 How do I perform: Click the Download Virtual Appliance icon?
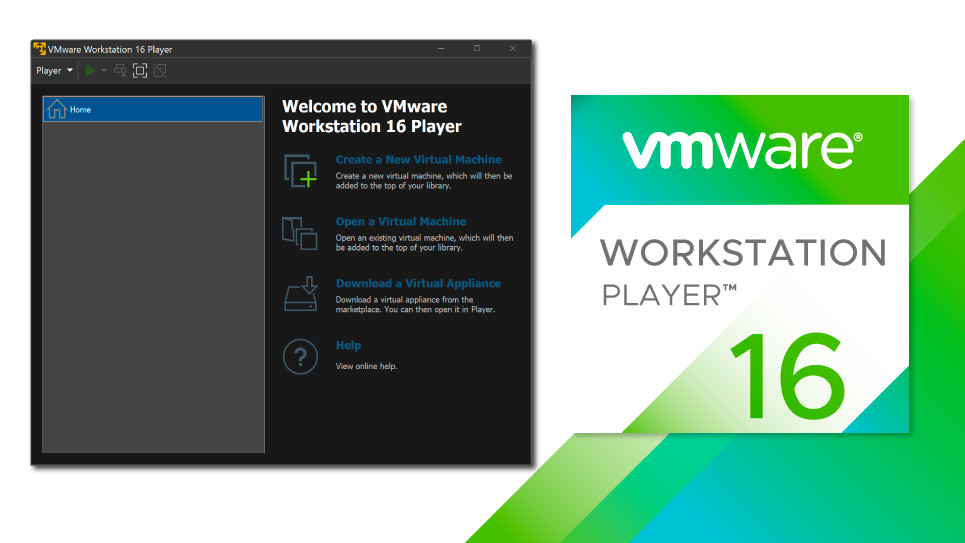tap(300, 294)
